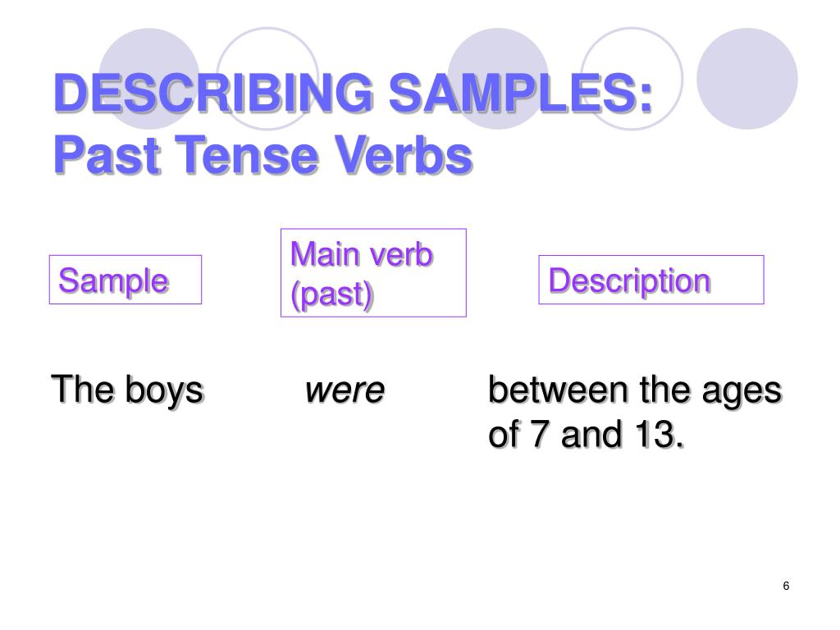Click the 'Description' label box
The image size is (840, 630).
pos(651,280)
